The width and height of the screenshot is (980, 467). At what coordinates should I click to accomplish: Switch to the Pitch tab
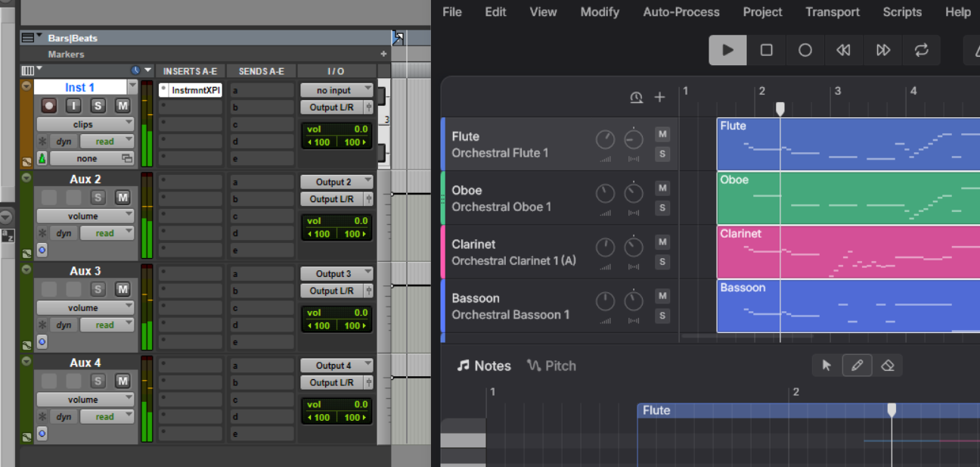(552, 366)
